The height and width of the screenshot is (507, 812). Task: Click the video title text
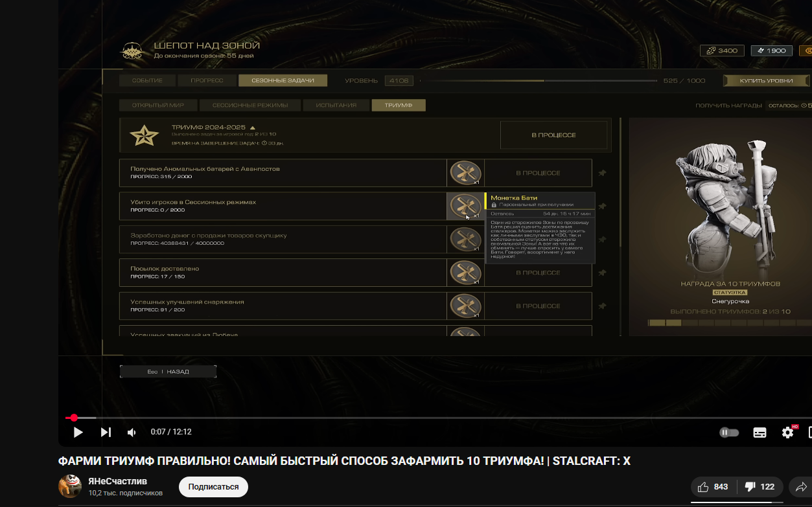344,461
